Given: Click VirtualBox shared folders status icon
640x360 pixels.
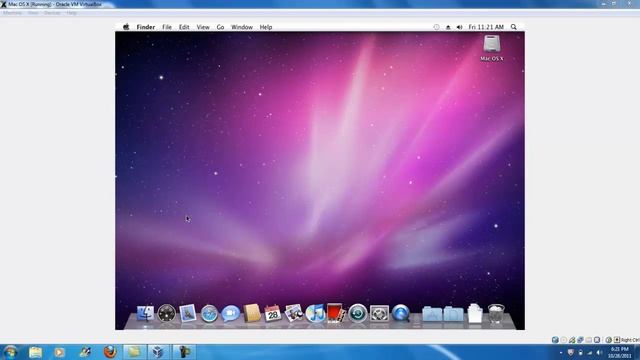Looking at the screenshot, I should pos(589,340).
